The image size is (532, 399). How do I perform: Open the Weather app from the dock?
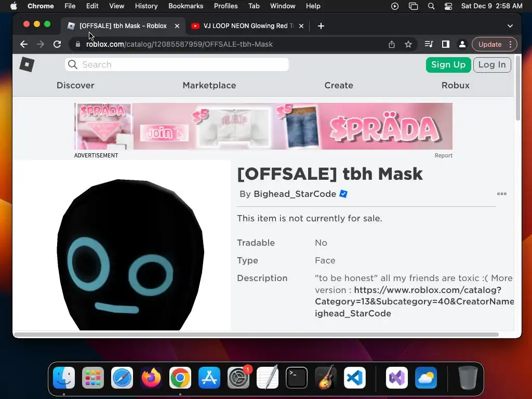coord(426,378)
